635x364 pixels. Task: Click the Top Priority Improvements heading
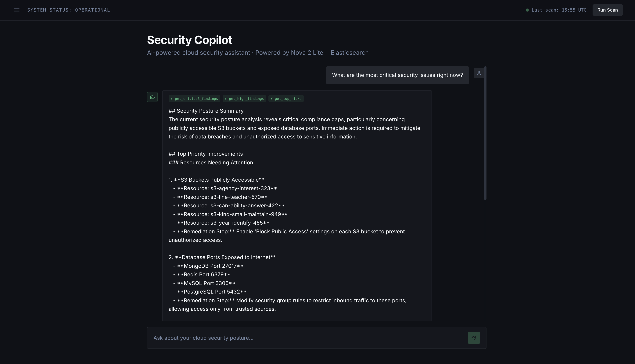click(206, 154)
